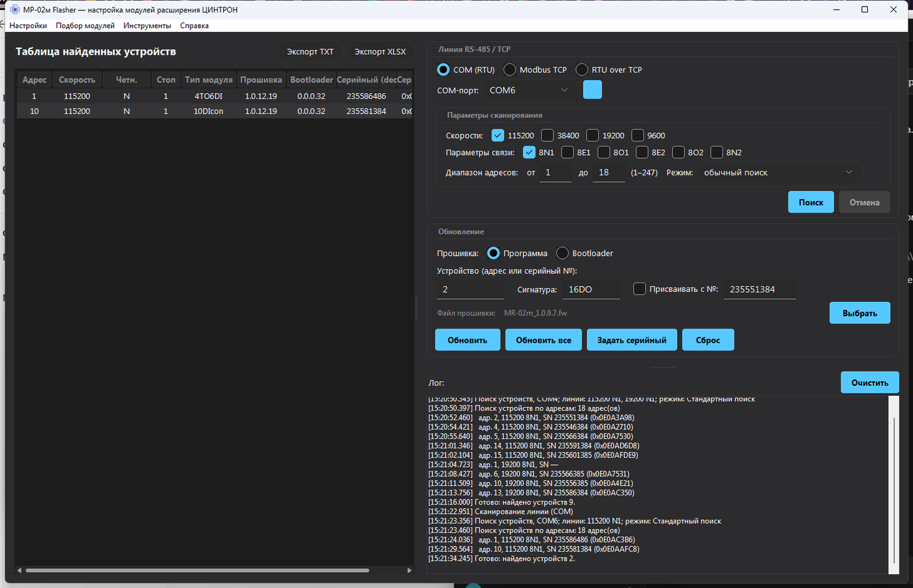
Task: Toggle the 8N1 connection parameter checkbox
Action: point(529,153)
